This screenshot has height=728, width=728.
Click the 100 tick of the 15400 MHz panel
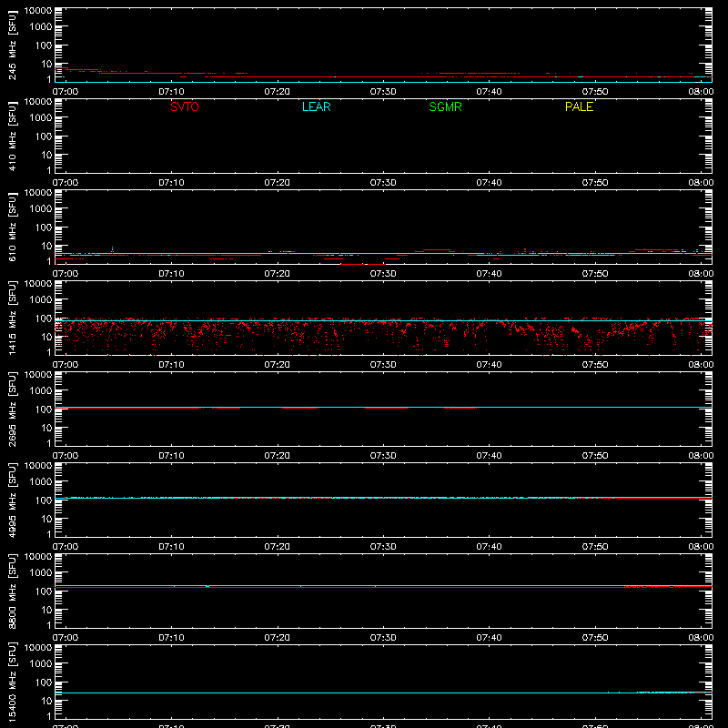44,682
